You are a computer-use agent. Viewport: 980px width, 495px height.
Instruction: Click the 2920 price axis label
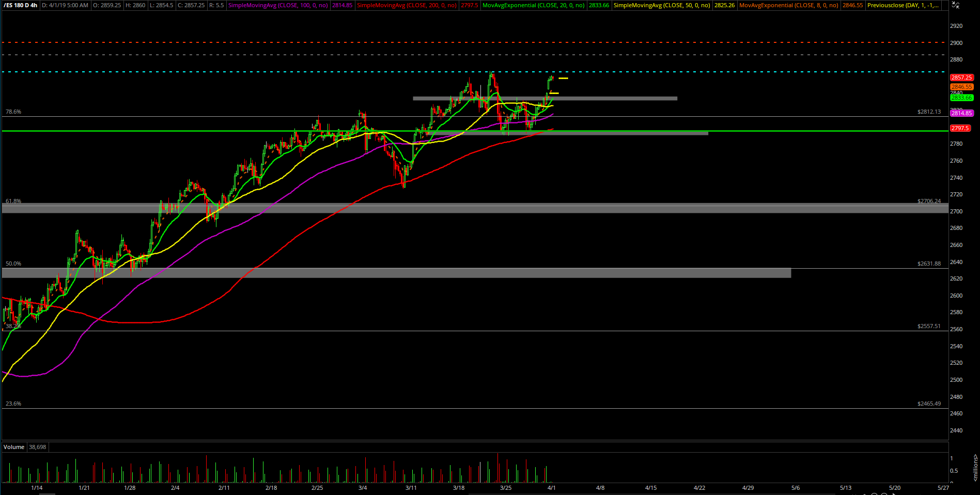click(956, 26)
